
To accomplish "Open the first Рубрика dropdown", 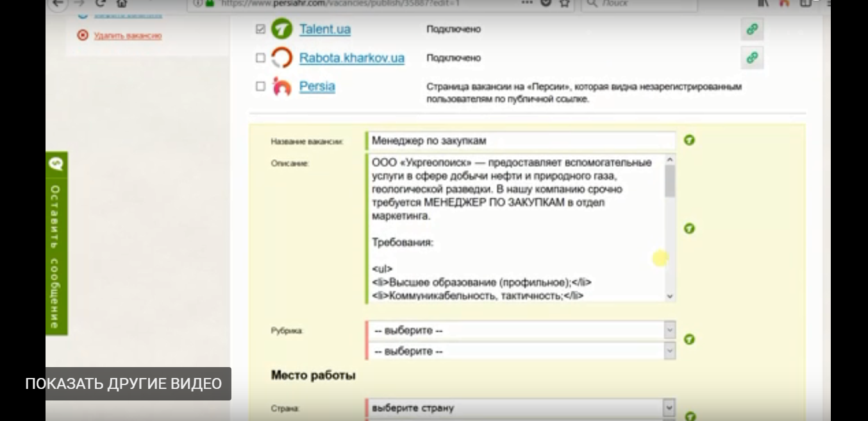I will [x=521, y=331].
